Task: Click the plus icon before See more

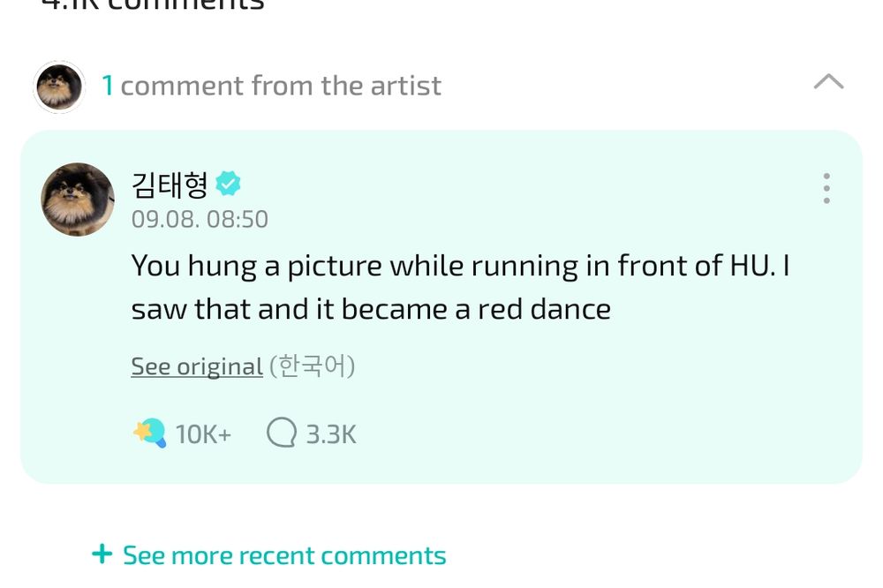Action: click(102, 554)
